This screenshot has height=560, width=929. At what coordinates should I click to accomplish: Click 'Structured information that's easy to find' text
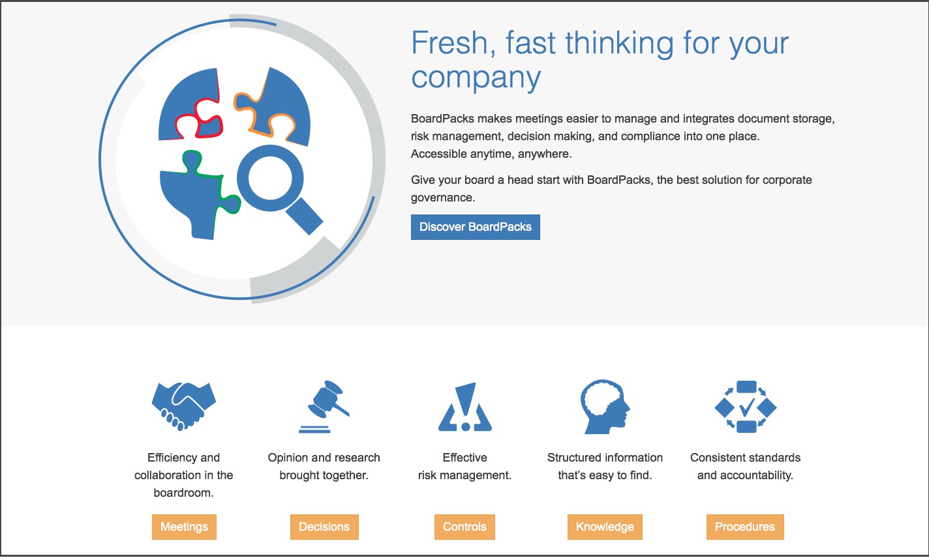605,467
